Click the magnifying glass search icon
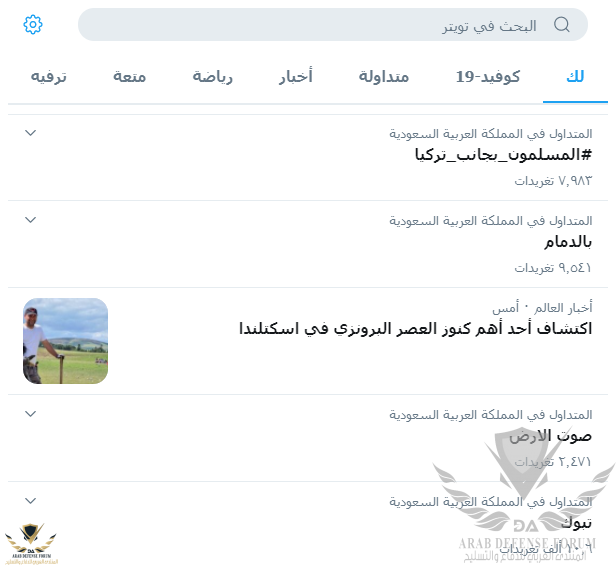The image size is (616, 566). [x=561, y=24]
